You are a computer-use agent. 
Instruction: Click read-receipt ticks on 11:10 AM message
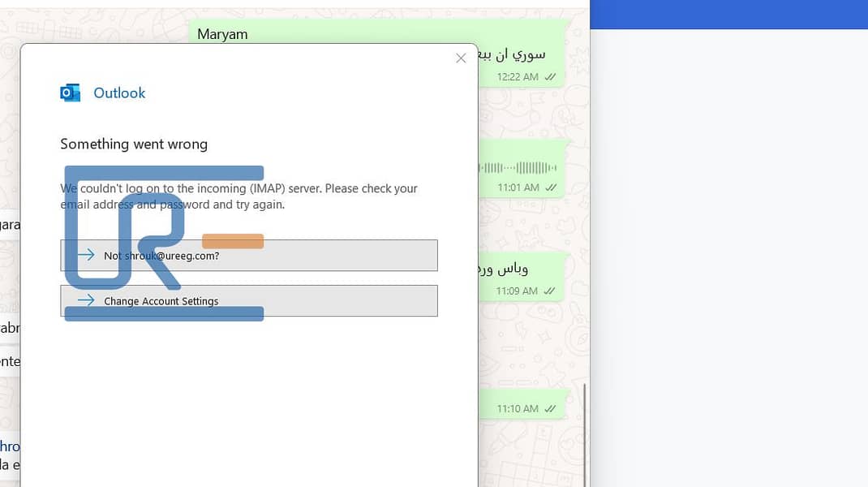[x=550, y=408]
